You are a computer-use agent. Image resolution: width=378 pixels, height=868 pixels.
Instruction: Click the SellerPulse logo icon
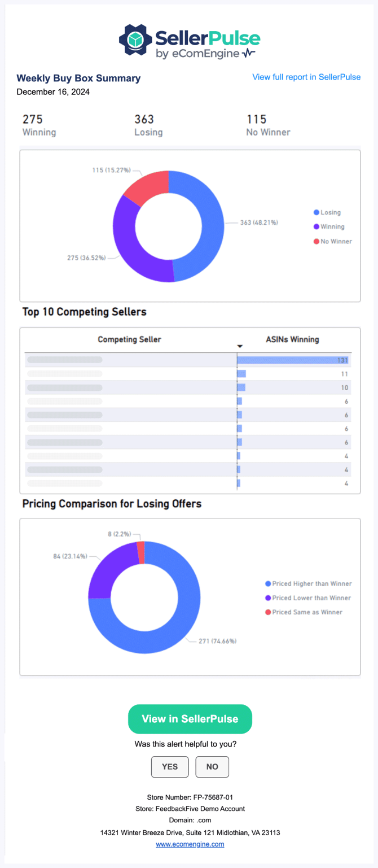pos(134,40)
